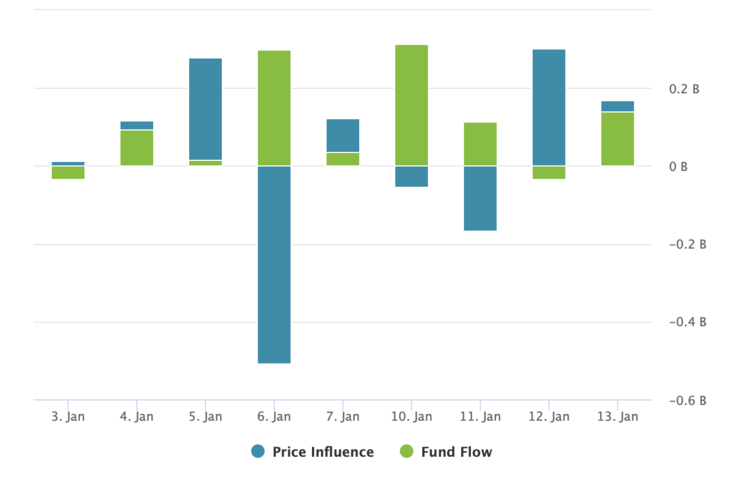Click the negative green bar for 12. Jan
This screenshot has height=486, width=750.
(549, 172)
